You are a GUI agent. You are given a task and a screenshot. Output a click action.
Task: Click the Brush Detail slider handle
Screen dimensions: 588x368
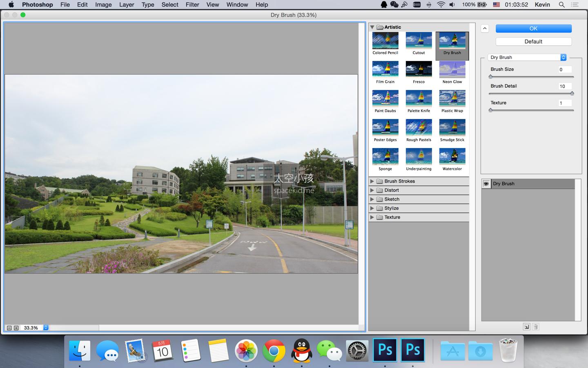[x=572, y=94]
